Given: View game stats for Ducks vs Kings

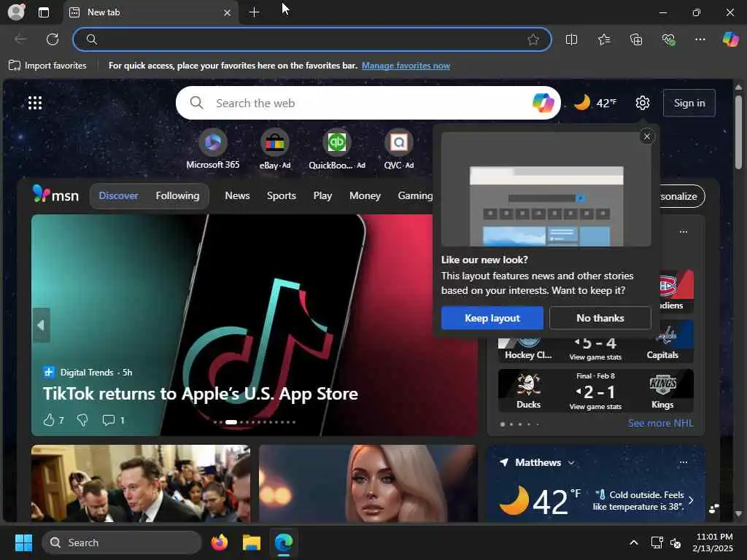Looking at the screenshot, I should (x=595, y=407).
